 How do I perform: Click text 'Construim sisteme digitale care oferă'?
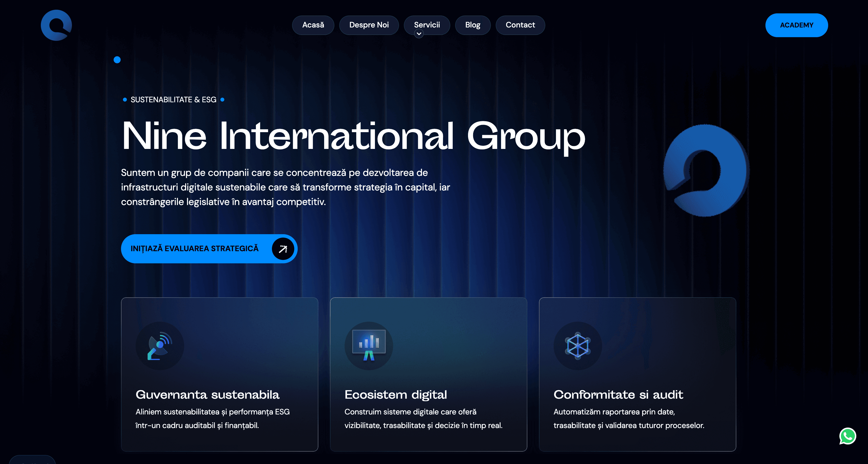pyautogui.click(x=410, y=412)
